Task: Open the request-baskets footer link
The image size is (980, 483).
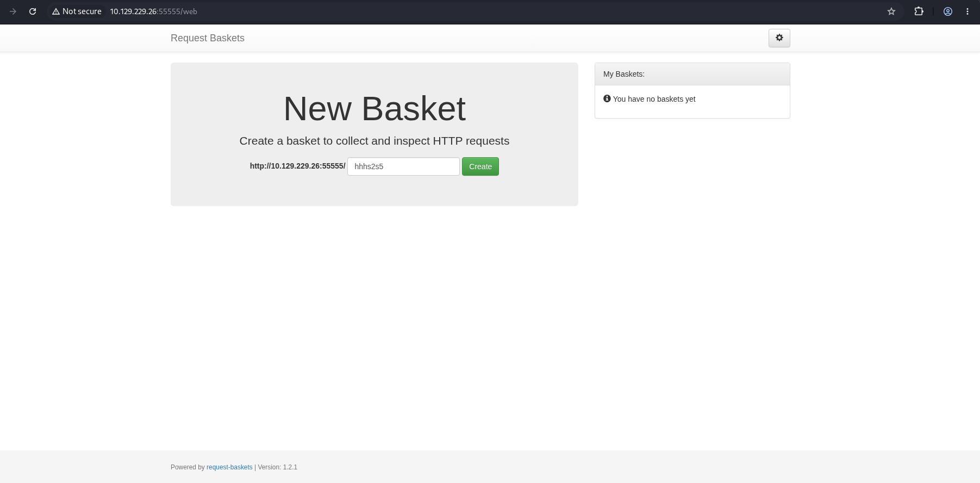Action: tap(229, 467)
